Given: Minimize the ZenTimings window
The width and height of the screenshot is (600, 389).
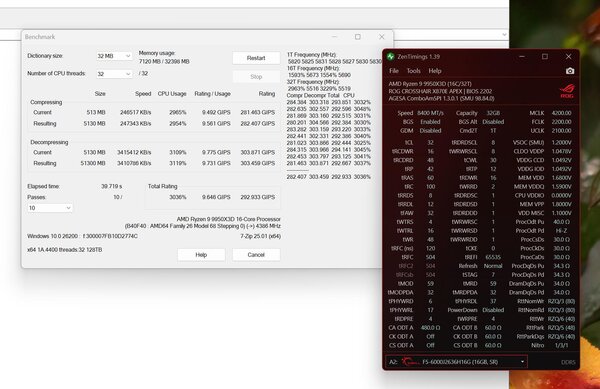Looking at the screenshot, I should pos(522,57).
